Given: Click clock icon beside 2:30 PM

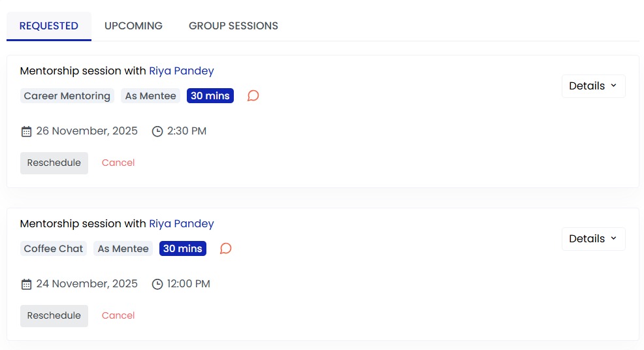Looking at the screenshot, I should pos(157,131).
